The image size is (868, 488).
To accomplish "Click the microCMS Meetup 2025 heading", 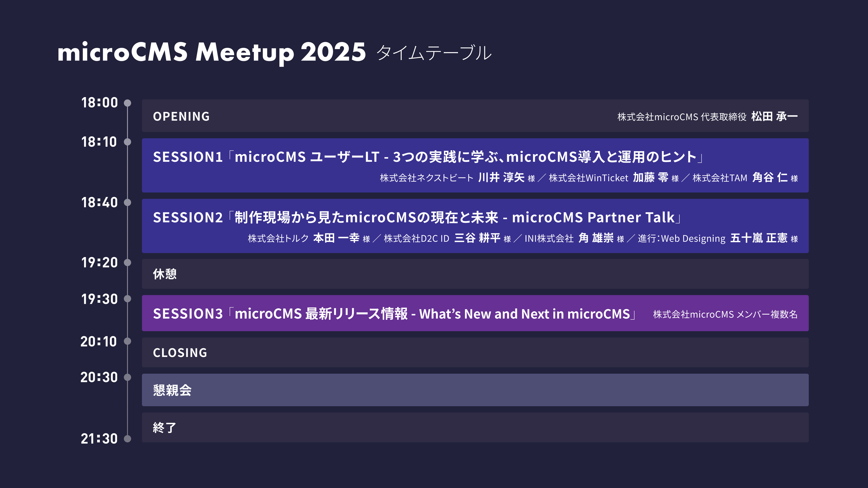I will [212, 53].
